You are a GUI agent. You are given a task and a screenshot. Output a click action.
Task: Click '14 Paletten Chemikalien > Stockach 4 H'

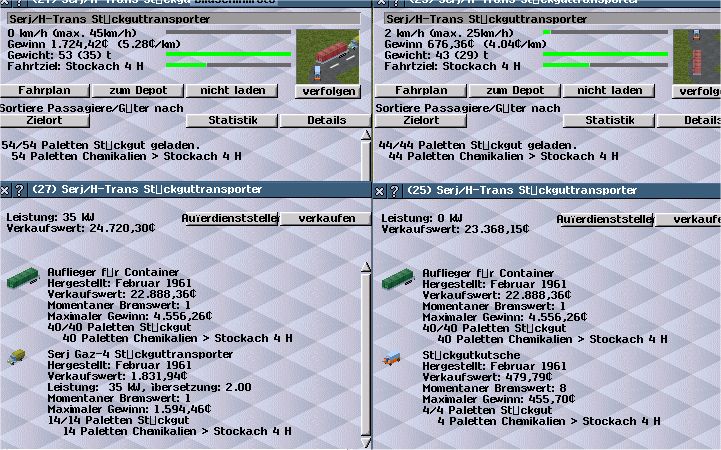point(177,432)
